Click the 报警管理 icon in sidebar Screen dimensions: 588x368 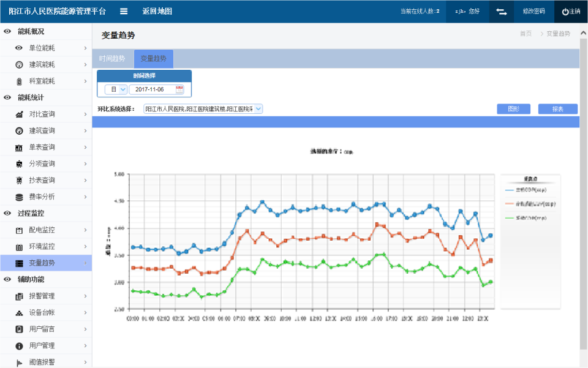[19, 296]
